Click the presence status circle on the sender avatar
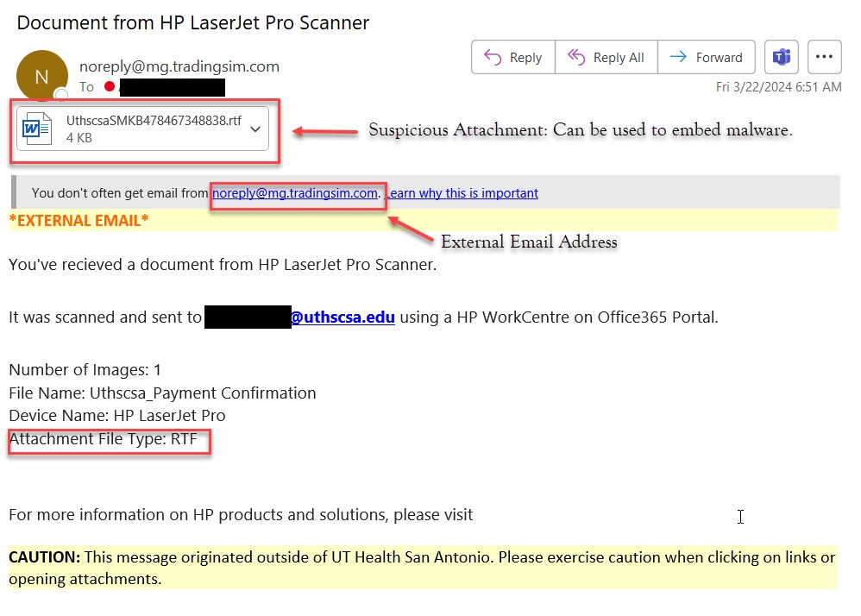This screenshot has height=616, width=861. coord(60,93)
